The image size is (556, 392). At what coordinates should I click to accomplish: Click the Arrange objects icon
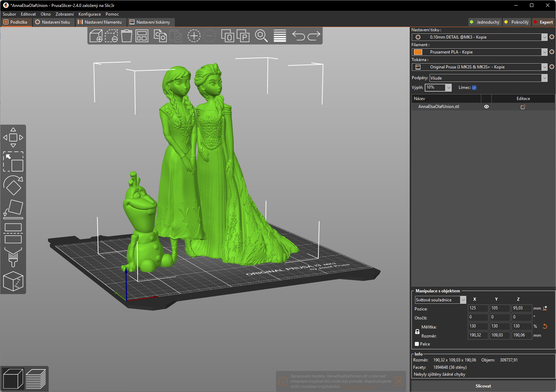(x=142, y=36)
